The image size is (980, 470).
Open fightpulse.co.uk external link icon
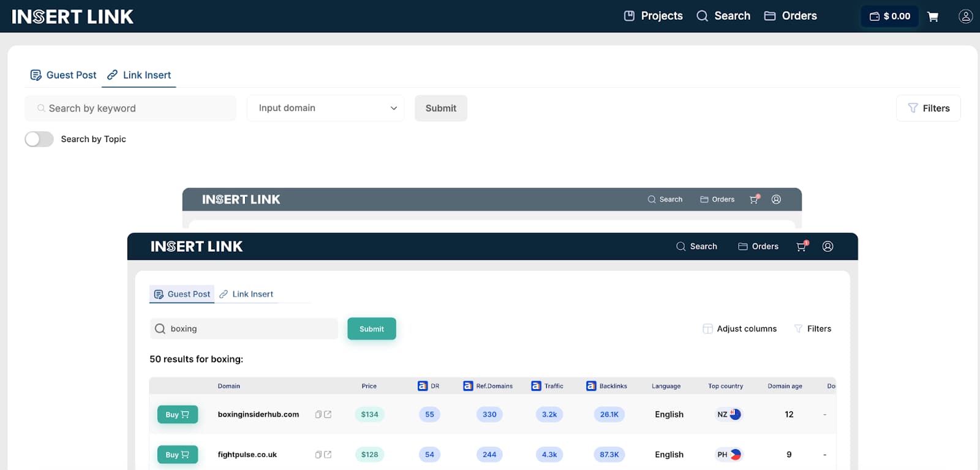click(x=328, y=455)
